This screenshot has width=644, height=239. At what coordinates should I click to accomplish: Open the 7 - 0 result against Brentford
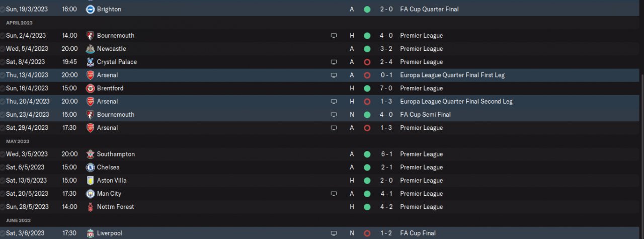pos(386,88)
